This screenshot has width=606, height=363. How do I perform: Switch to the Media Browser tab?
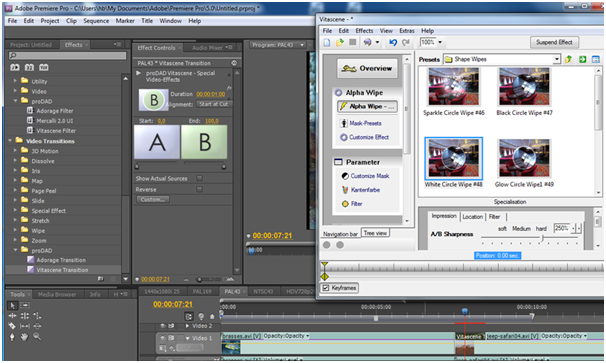pyautogui.click(x=57, y=295)
